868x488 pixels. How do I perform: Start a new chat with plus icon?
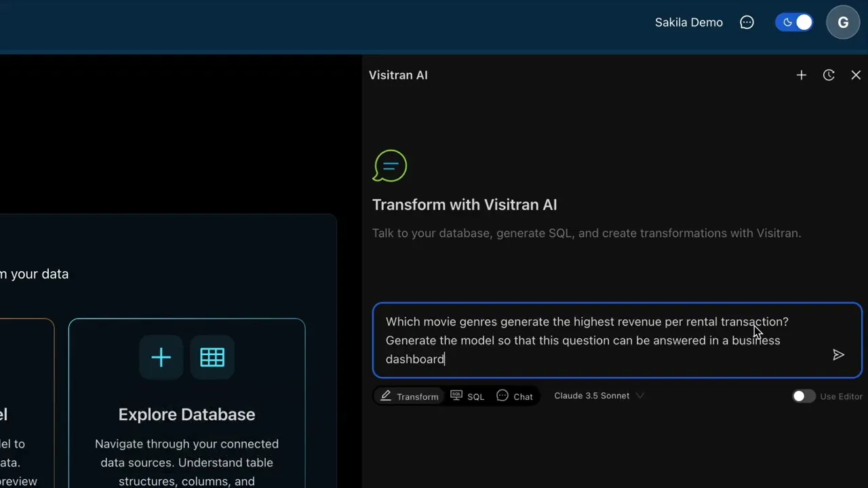pyautogui.click(x=802, y=75)
